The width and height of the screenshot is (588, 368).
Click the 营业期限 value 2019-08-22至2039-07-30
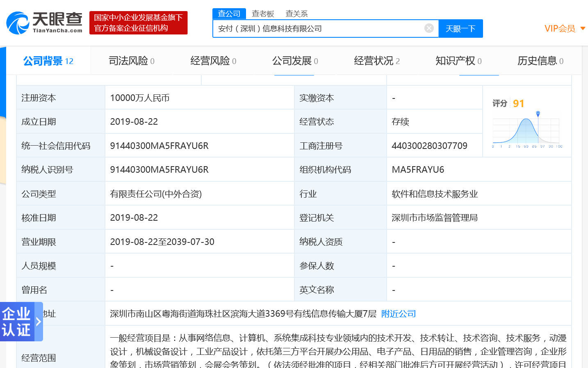162,242
